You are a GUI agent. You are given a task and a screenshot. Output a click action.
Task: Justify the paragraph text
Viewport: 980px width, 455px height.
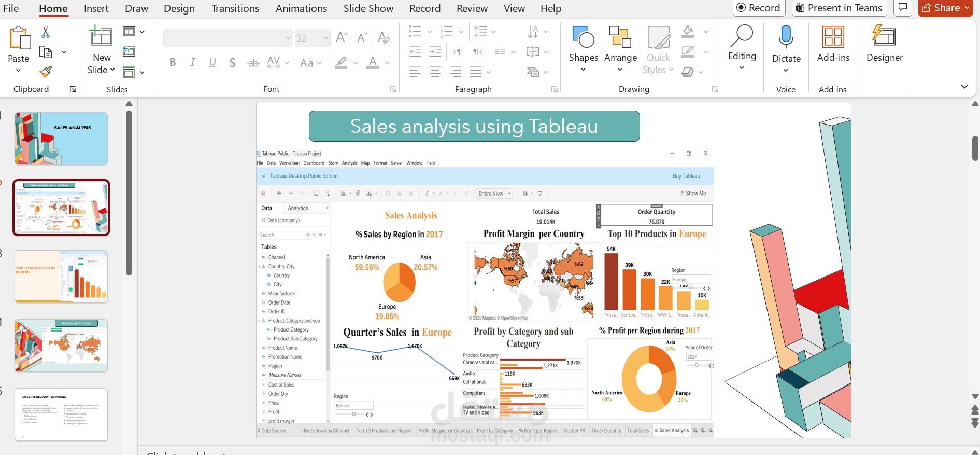pos(475,72)
